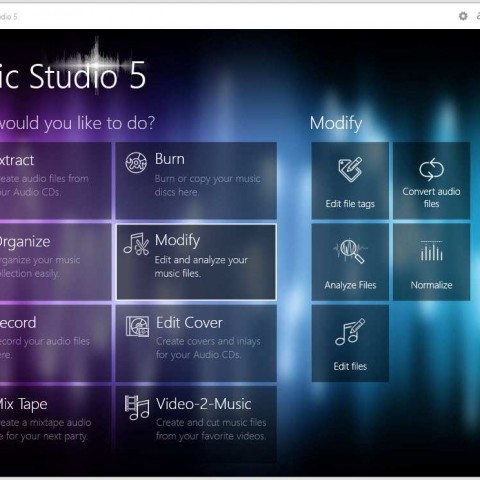Open the Organize tile
Viewport: 480px width, 480px height.
(55, 262)
